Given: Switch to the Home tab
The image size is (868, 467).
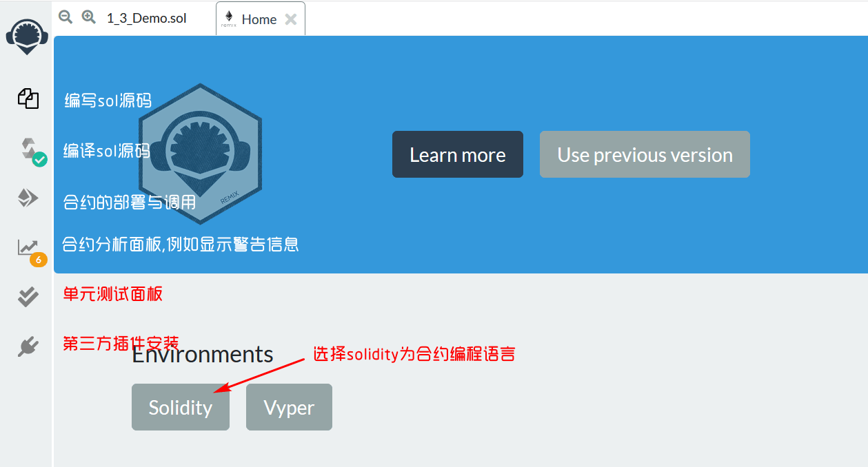Looking at the screenshot, I should pos(259,19).
